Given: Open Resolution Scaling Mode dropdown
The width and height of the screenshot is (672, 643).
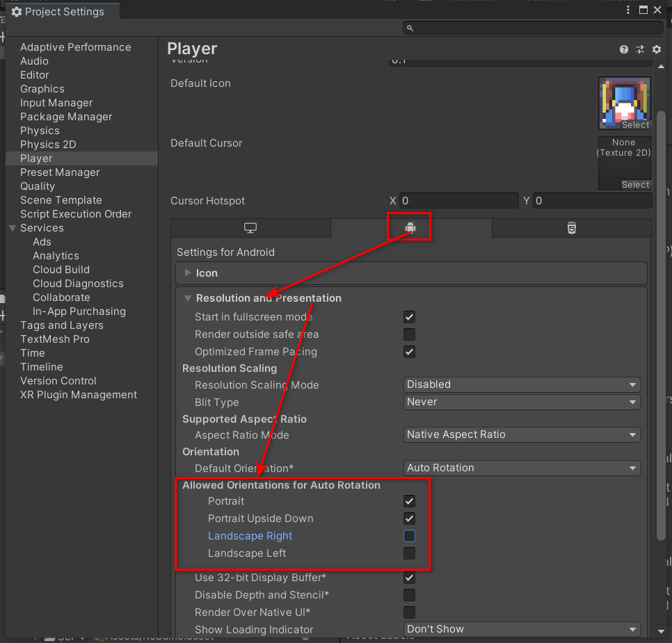Looking at the screenshot, I should (x=522, y=384).
